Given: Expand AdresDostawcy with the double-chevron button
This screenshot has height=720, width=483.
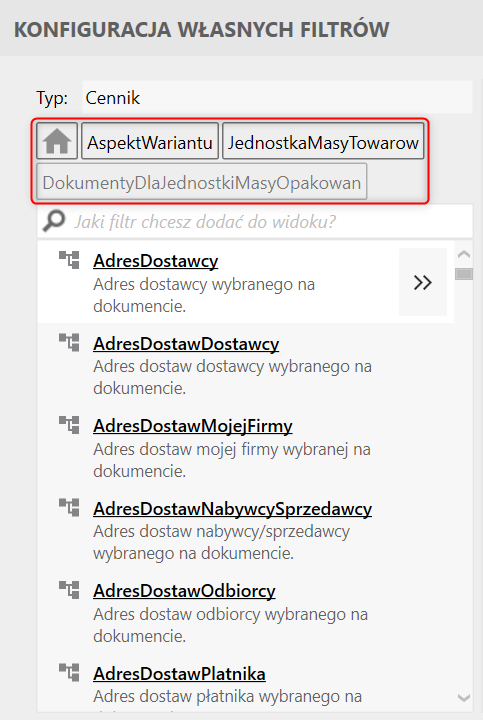Looking at the screenshot, I should tap(423, 282).
